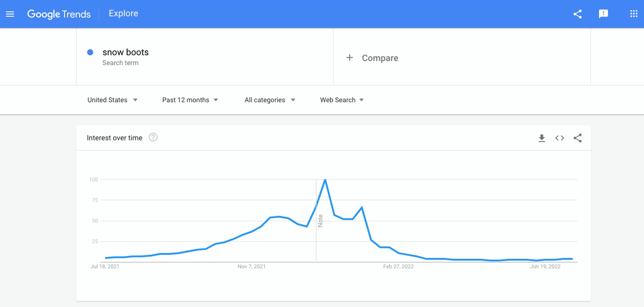Open the navigation hamburger menu
Viewport: 644px width, 307px height.
(10, 14)
